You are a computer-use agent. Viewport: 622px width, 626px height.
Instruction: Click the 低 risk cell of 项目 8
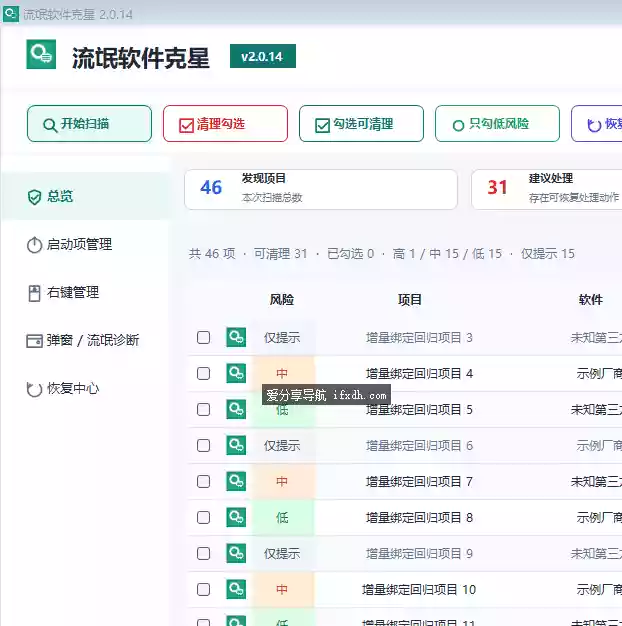coord(282,517)
